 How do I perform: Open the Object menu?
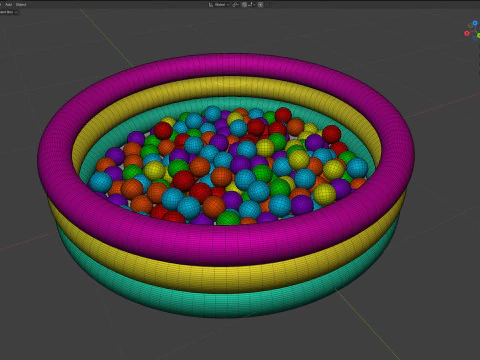click(21, 5)
